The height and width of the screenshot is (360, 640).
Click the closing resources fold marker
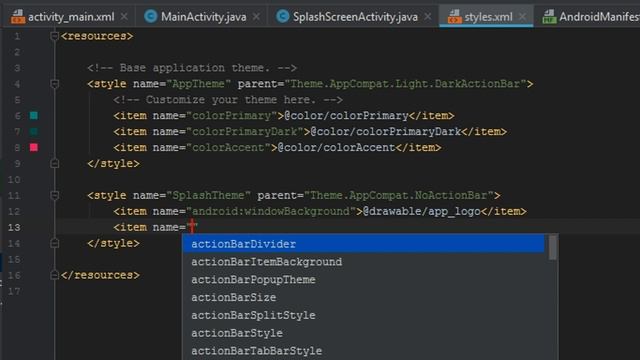point(54,275)
